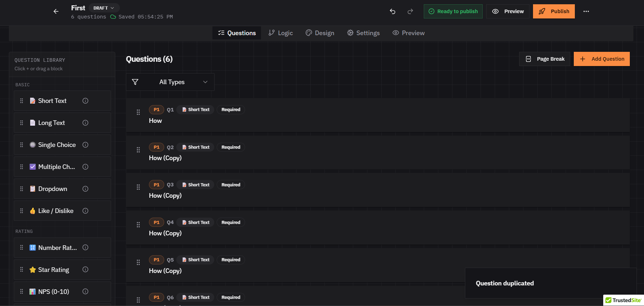The height and width of the screenshot is (306, 644).
Task: Publish the survey with the Publish button
Action: coord(554,11)
